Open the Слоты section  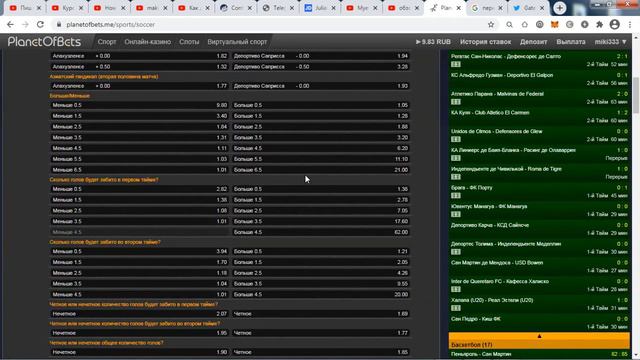point(189,42)
